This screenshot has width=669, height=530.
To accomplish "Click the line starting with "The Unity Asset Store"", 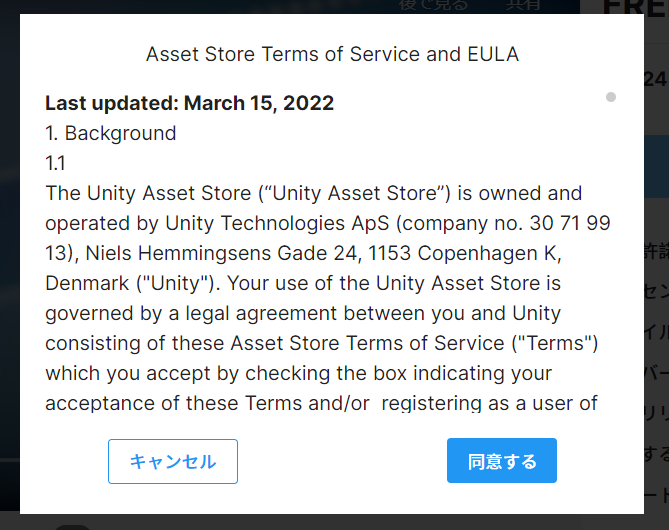I will pyautogui.click(x=314, y=193).
